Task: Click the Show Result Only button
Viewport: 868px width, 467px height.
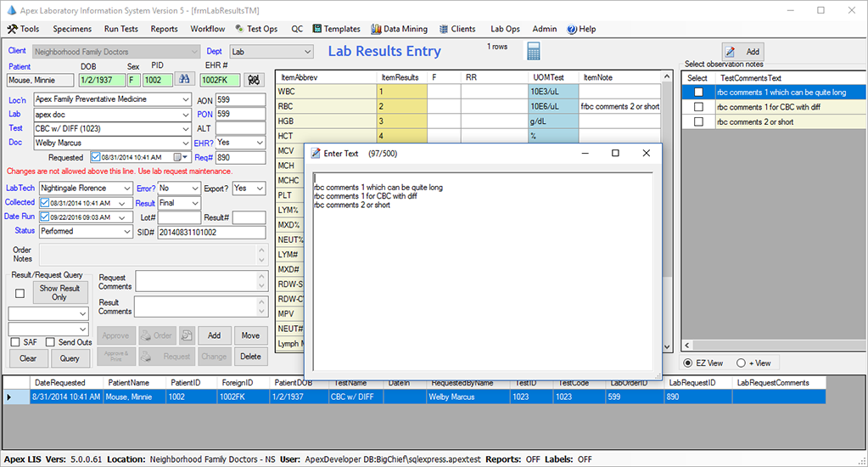Action: [60, 292]
